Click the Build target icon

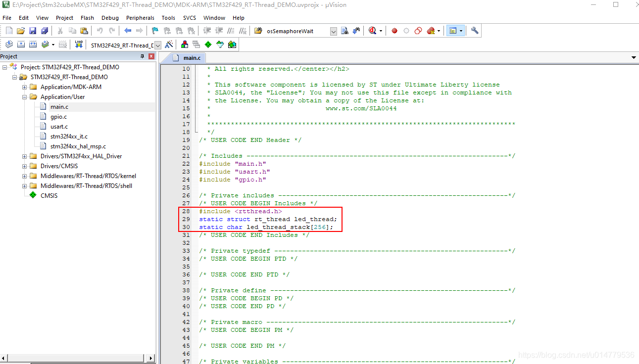pyautogui.click(x=21, y=45)
